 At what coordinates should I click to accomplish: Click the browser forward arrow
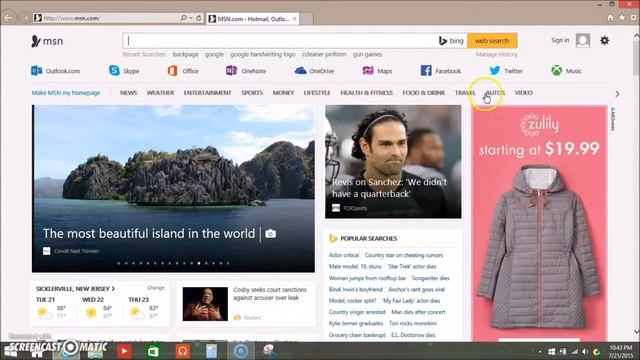tap(24, 18)
